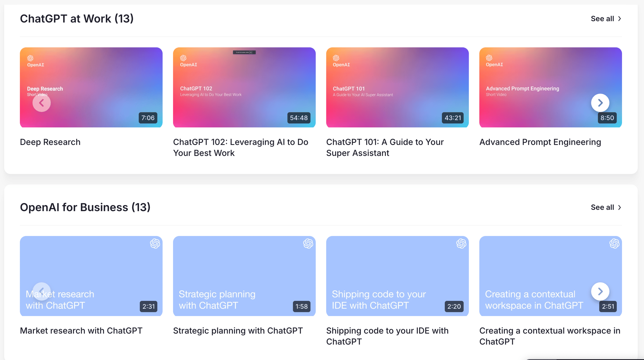Click the Deep Research title text
Viewport: 644px width, 360px height.
[x=50, y=142]
